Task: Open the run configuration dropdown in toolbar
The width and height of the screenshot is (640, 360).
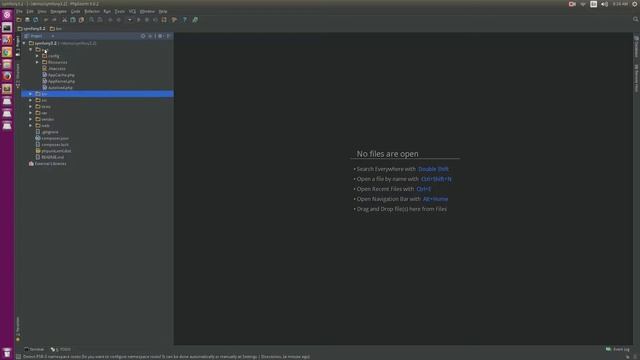Action: 130,20
